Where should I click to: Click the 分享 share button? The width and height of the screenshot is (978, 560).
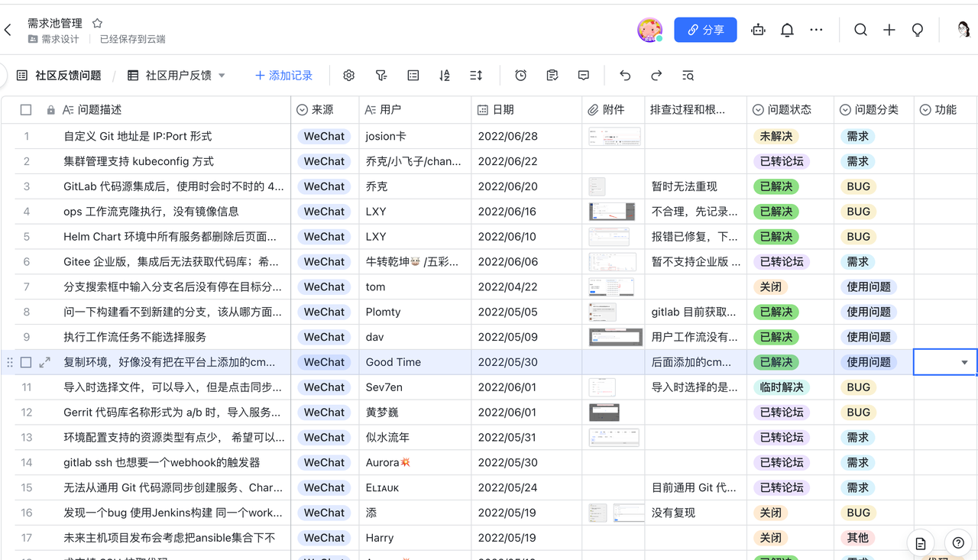tap(705, 30)
